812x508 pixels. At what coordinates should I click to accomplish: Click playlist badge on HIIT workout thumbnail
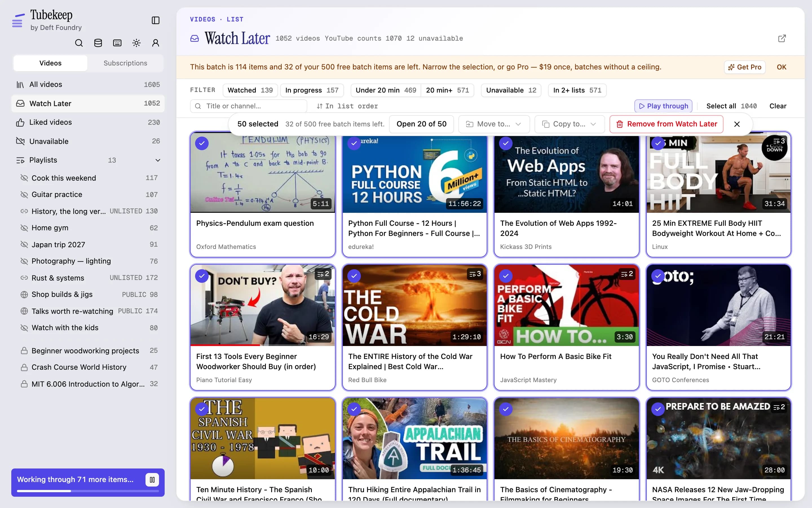[779, 141]
